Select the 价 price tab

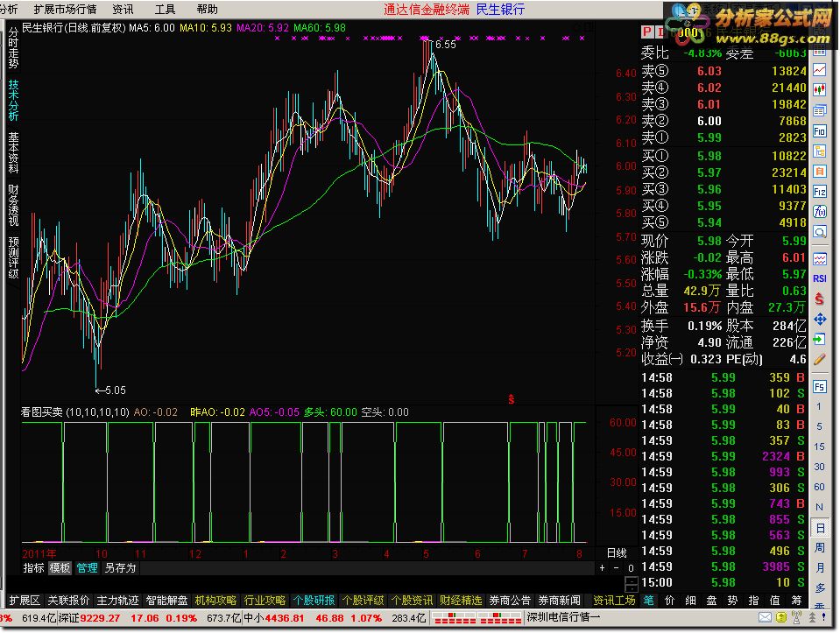tap(670, 601)
